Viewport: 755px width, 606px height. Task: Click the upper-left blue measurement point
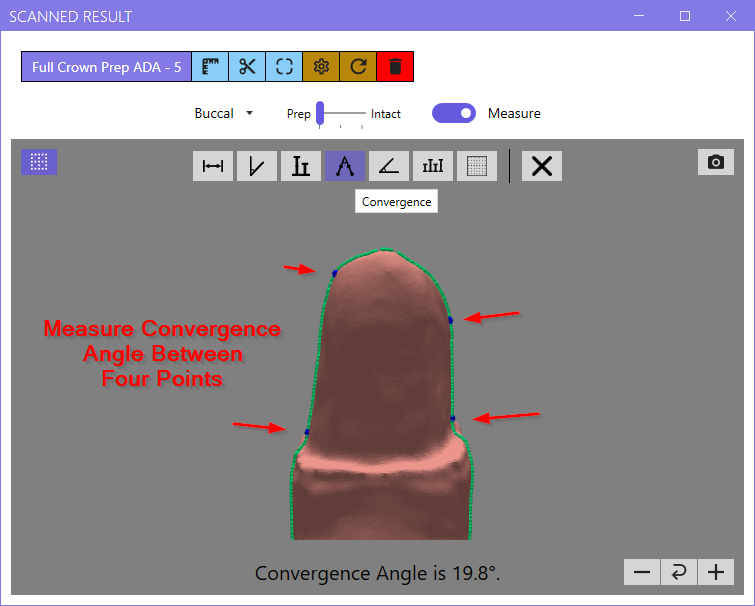click(x=335, y=273)
